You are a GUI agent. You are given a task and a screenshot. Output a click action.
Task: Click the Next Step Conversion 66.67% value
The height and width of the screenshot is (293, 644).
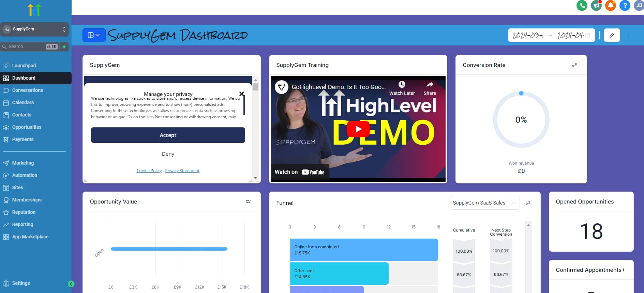click(x=501, y=275)
